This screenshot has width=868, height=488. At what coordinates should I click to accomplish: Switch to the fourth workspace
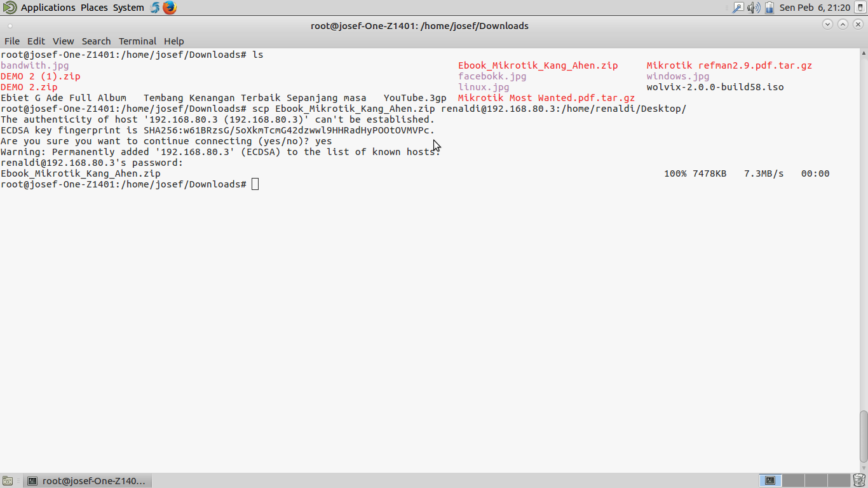(x=839, y=481)
